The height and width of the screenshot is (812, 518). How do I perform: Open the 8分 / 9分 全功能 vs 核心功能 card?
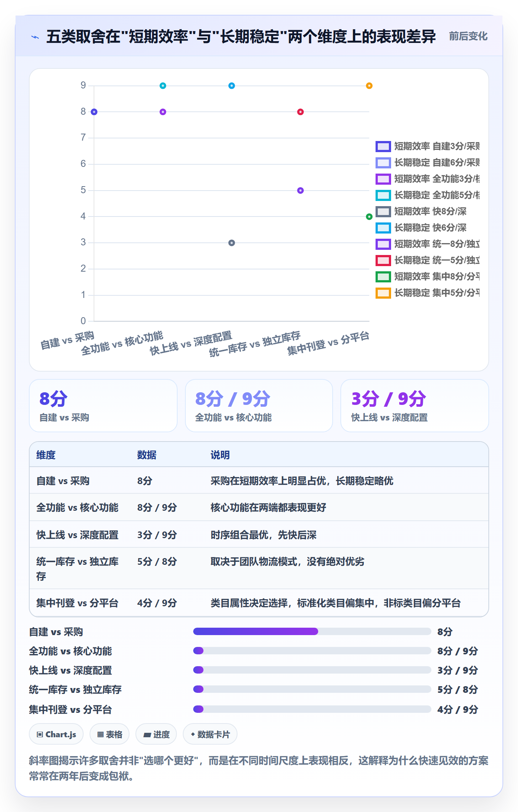coord(259,406)
